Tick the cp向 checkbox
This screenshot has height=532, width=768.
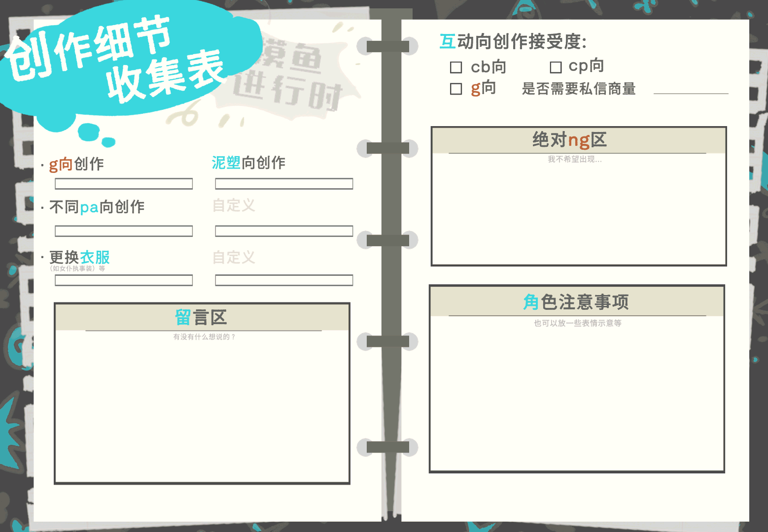tap(556, 67)
